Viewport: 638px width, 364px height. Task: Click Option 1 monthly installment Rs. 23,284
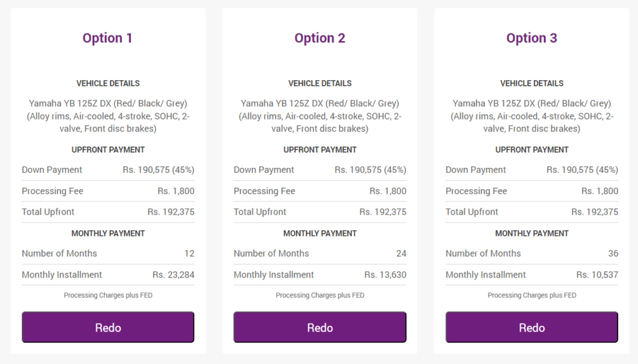tap(173, 274)
